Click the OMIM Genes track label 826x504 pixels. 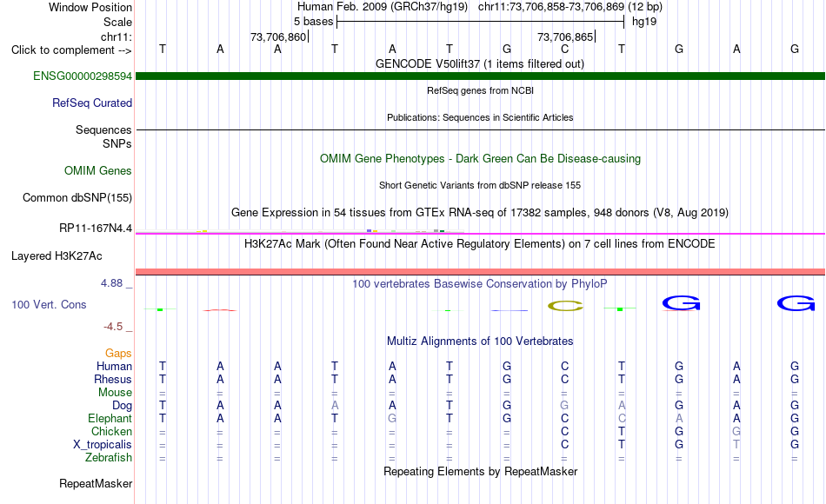97,170
